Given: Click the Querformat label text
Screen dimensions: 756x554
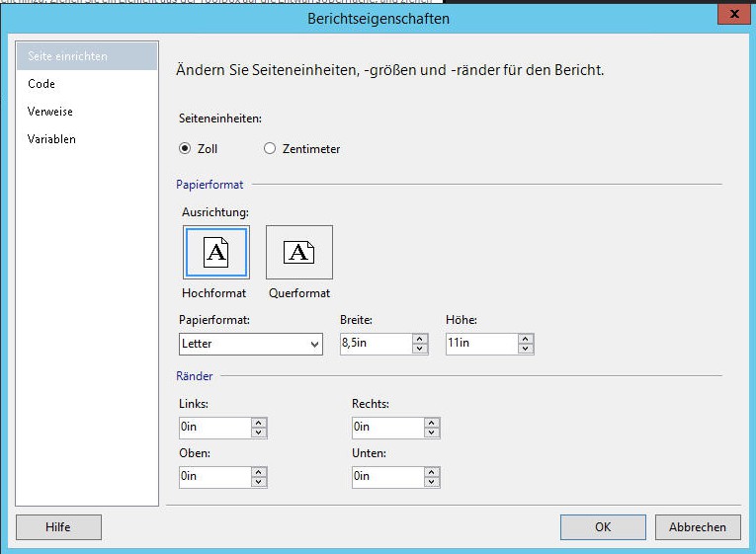Looking at the screenshot, I should click(298, 293).
